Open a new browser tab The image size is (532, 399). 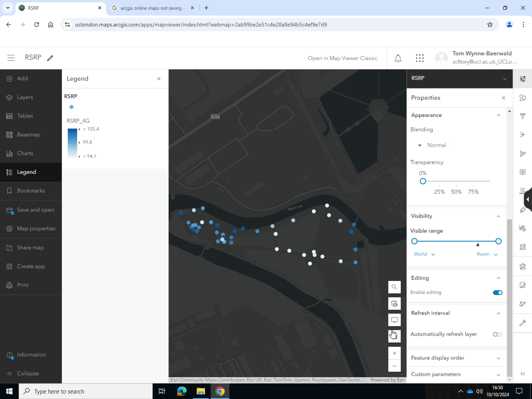(x=206, y=8)
